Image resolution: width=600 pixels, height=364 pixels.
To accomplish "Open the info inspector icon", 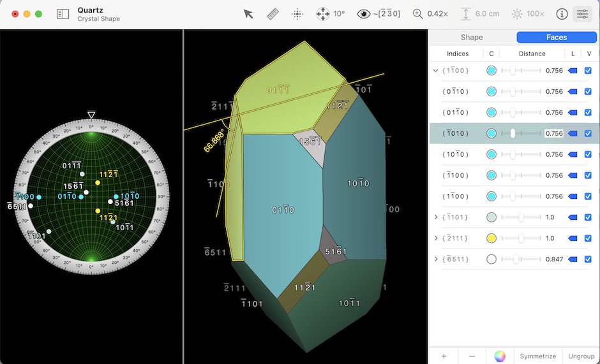I will click(562, 13).
